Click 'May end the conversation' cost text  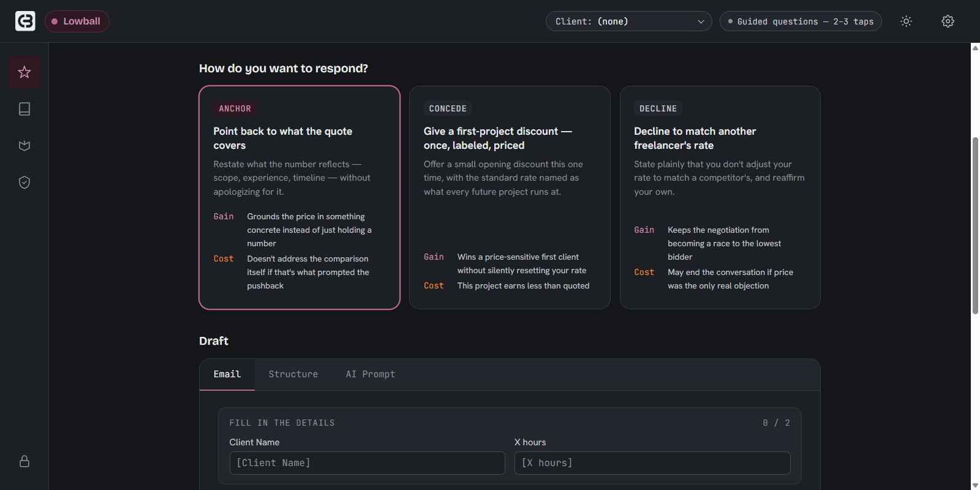pyautogui.click(x=731, y=279)
